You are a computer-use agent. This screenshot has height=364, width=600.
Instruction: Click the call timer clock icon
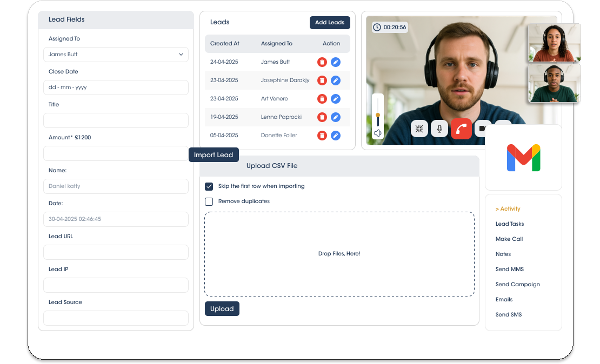tap(377, 27)
